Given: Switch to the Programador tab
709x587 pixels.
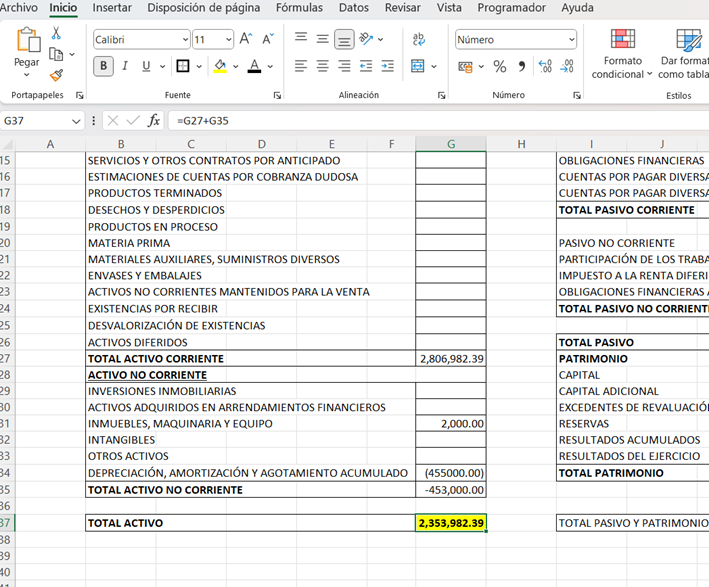Looking at the screenshot, I should [511, 8].
